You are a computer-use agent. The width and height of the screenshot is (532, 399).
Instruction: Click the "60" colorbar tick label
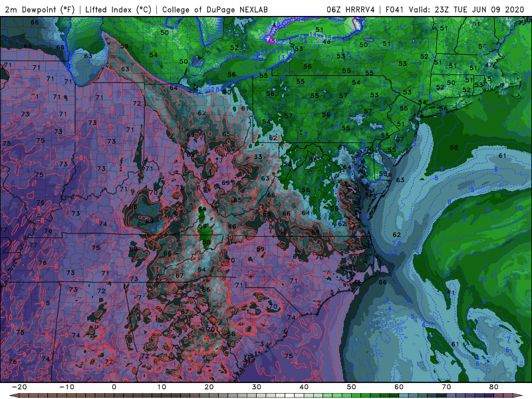(399, 387)
